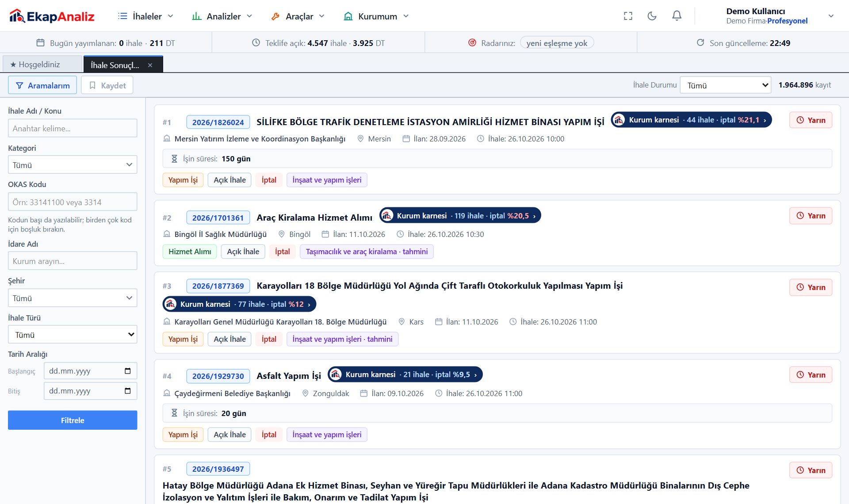This screenshot has height=504, width=849.
Task: Open the İhale Türü dropdown
Action: tap(73, 335)
